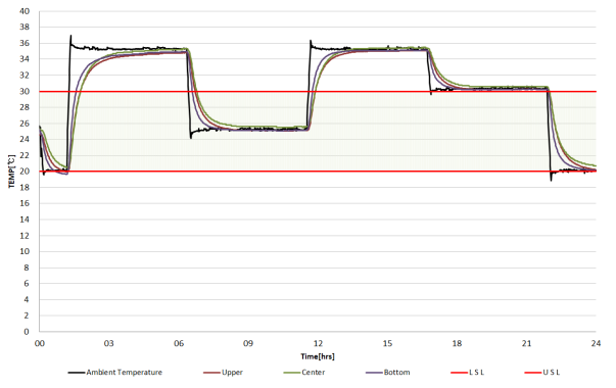Click the 21 label on the time axis
Screen dimensions: 616x388
coord(526,344)
